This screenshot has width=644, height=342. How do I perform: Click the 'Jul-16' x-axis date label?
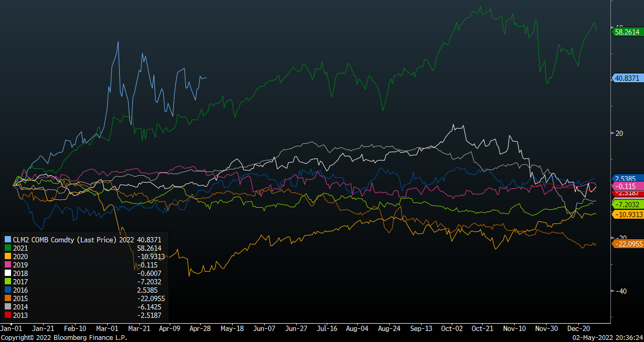(x=327, y=328)
